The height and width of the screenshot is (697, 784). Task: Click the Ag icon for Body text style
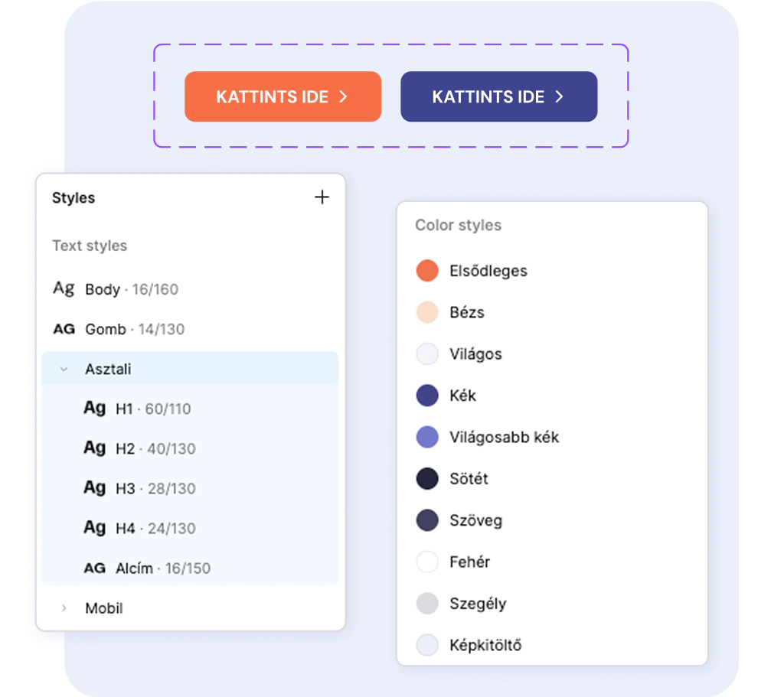64,288
